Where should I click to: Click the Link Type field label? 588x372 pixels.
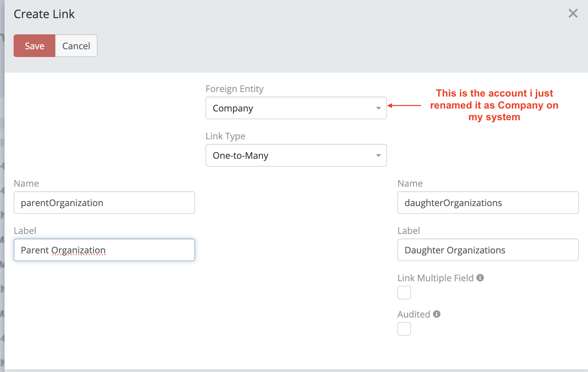click(x=225, y=136)
